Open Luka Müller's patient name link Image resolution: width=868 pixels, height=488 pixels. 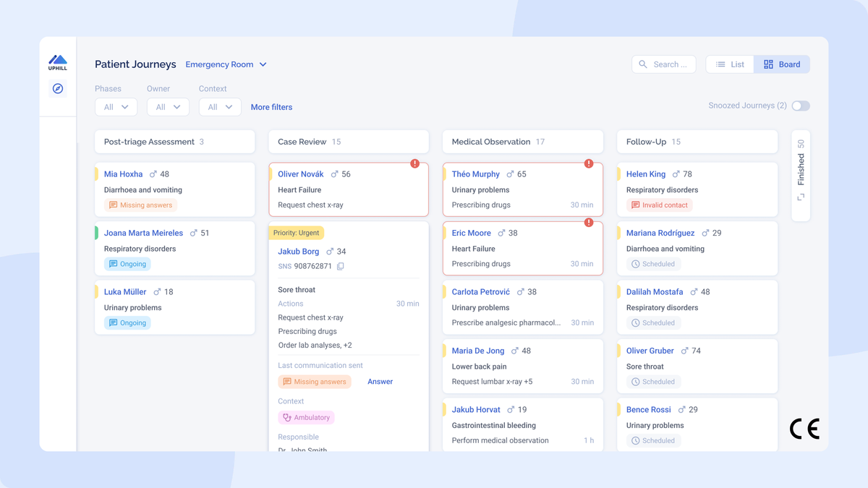[125, 292]
